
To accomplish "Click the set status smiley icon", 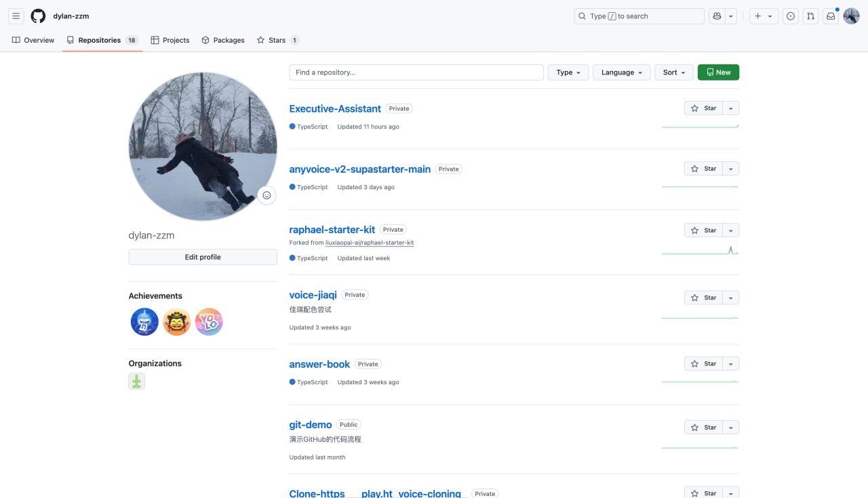I will pyautogui.click(x=267, y=195).
